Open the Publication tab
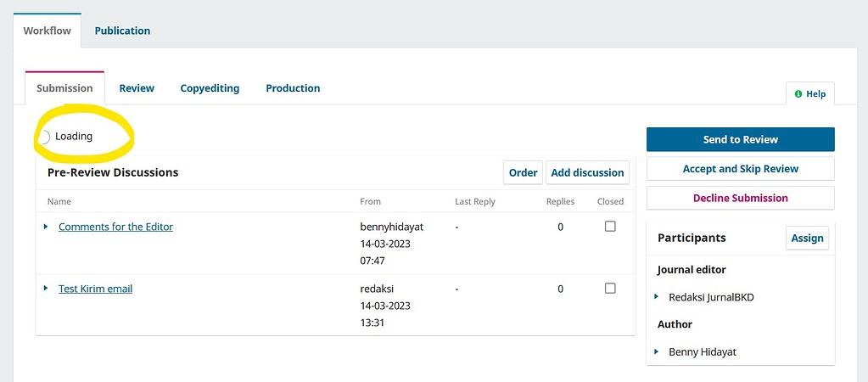The height and width of the screenshot is (382, 868). tap(122, 31)
